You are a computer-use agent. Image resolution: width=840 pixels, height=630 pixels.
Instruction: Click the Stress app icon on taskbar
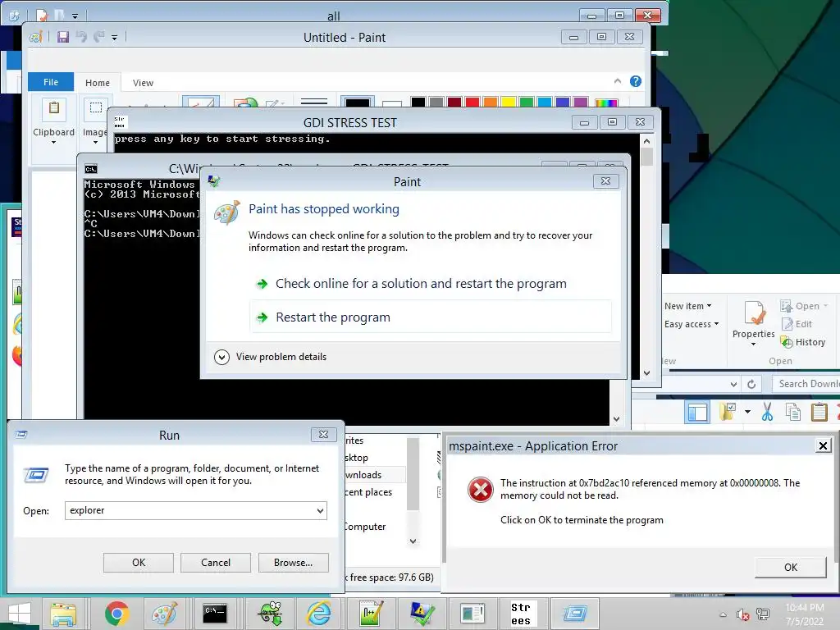click(521, 614)
